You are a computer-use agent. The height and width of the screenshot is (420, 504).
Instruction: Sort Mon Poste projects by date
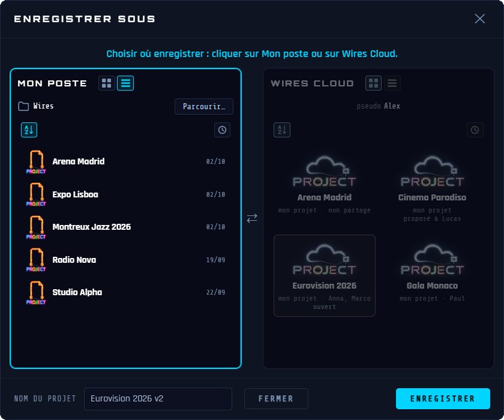click(222, 130)
